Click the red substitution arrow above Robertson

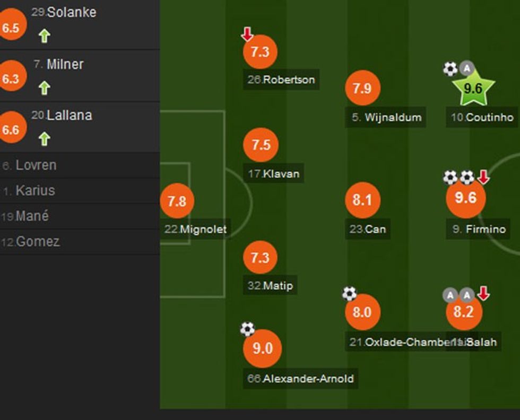[247, 34]
